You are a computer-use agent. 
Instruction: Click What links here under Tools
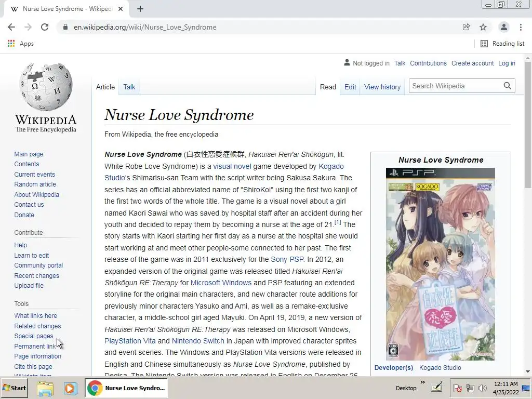pyautogui.click(x=36, y=315)
